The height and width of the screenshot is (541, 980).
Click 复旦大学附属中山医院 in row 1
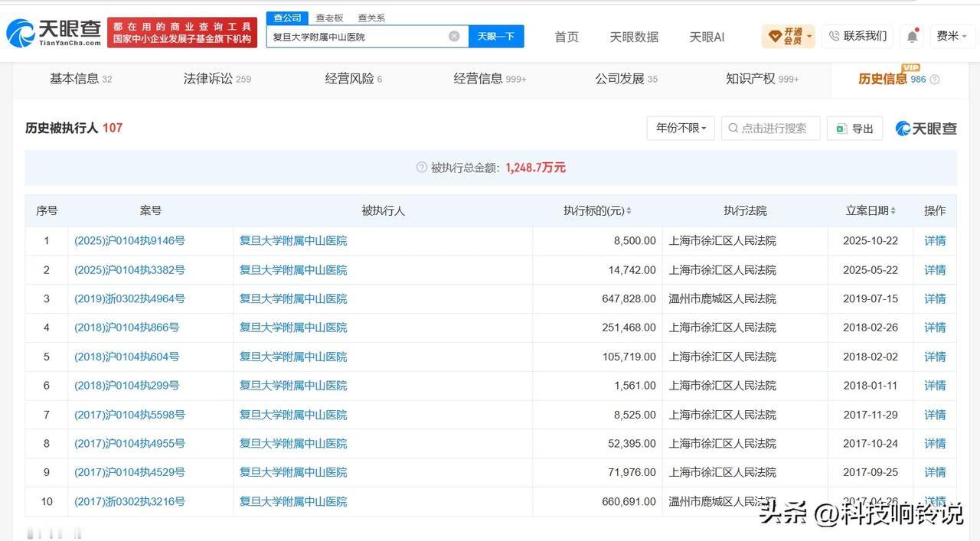pos(293,240)
